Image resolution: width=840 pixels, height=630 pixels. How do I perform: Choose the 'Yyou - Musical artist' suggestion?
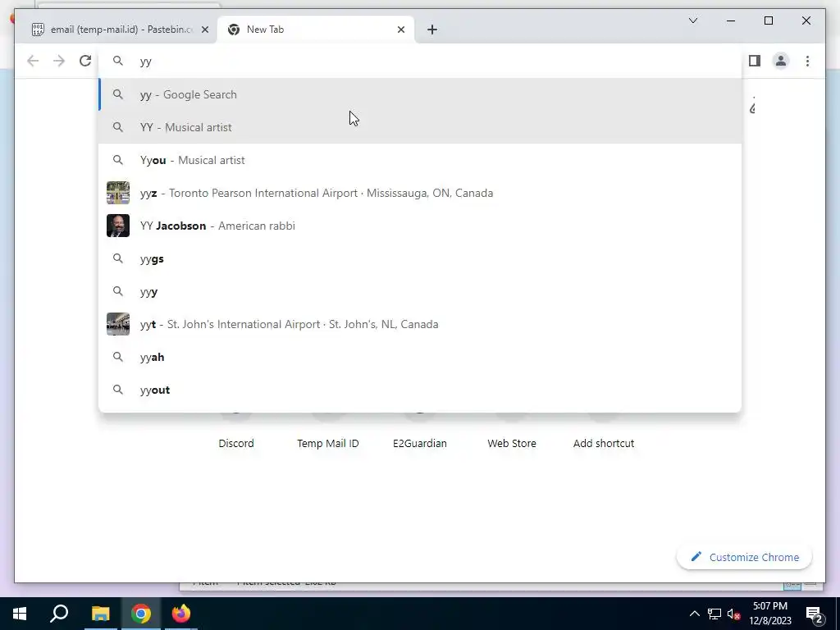(420, 160)
